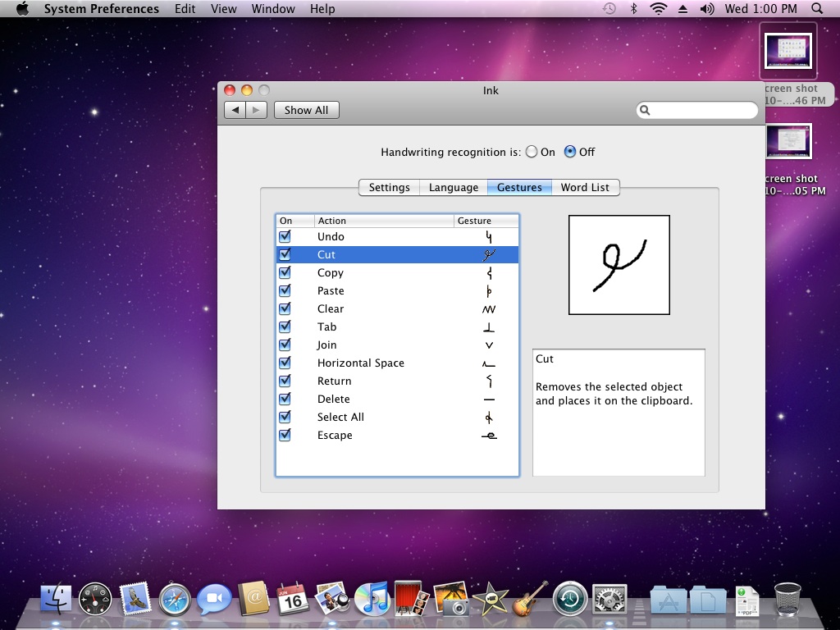
Task: Open the View menu
Action: (223, 8)
